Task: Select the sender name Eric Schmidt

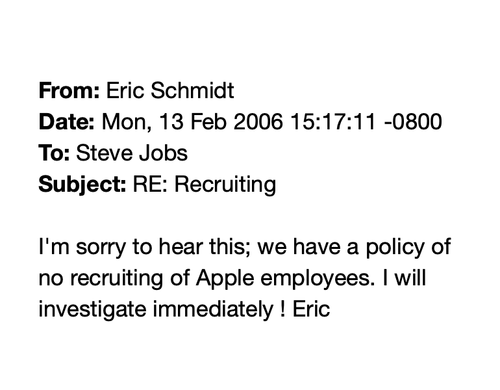Action: click(x=170, y=90)
